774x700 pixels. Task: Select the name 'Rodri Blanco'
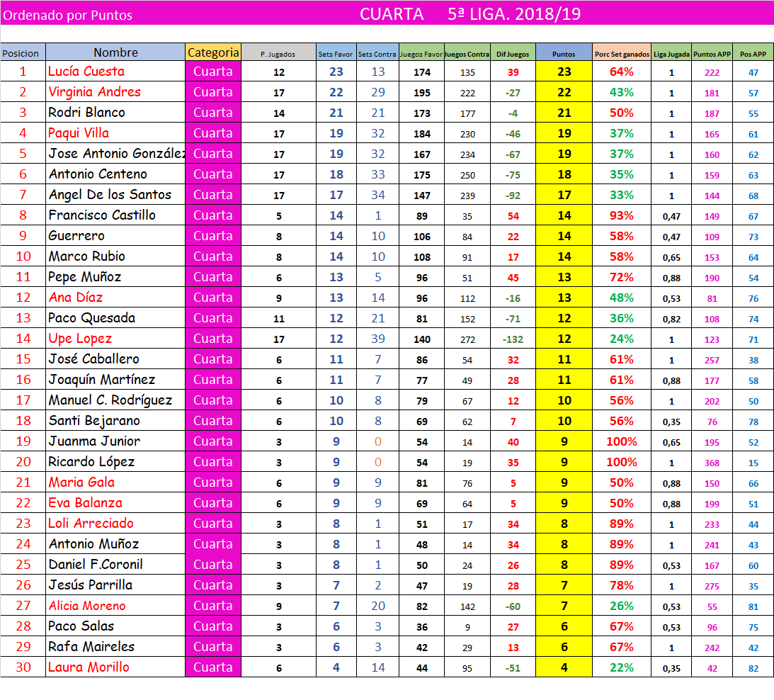[x=87, y=112]
